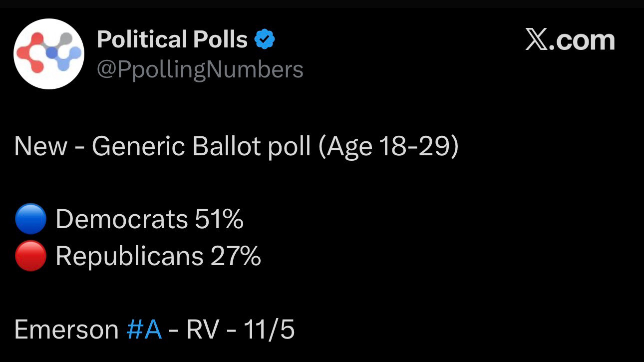
Task: Click the 11/5 date text
Action: pos(269,330)
